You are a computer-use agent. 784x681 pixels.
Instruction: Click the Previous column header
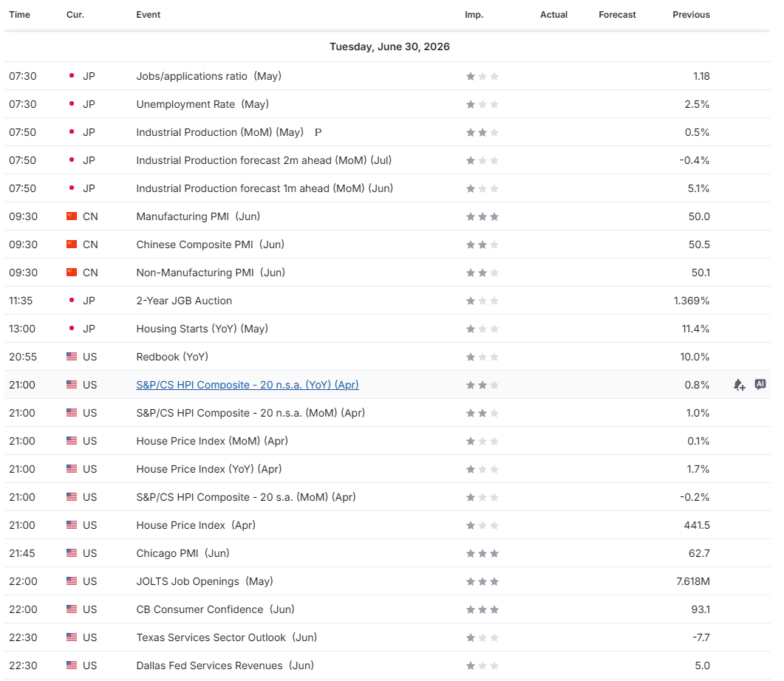coord(691,15)
